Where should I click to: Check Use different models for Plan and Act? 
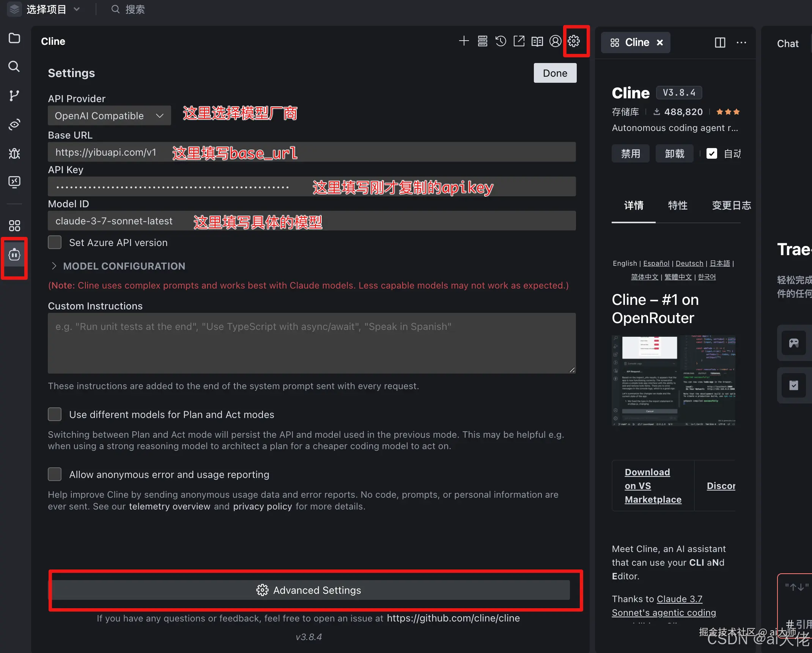click(55, 414)
